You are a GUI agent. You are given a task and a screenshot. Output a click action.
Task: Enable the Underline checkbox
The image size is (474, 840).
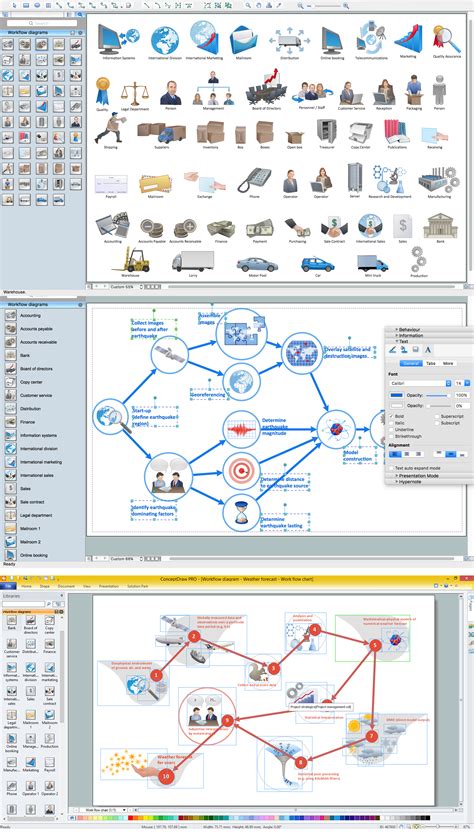(x=392, y=430)
